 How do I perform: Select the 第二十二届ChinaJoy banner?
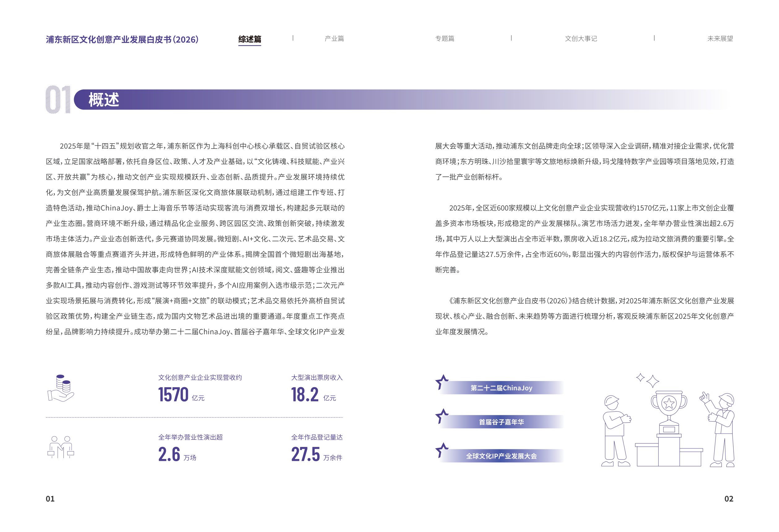click(501, 388)
